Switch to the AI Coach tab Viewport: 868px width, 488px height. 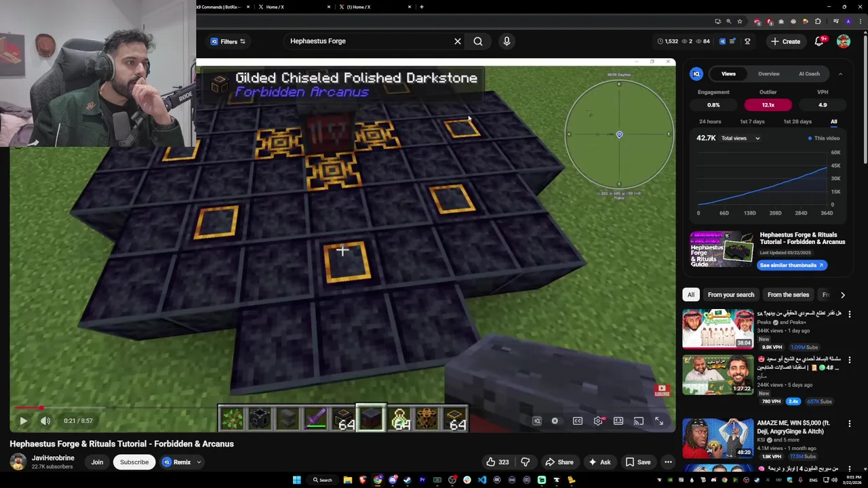tap(809, 74)
